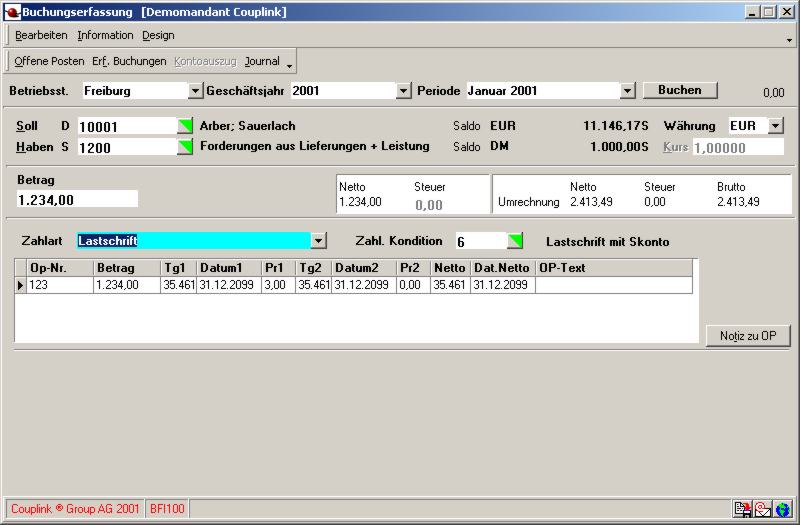This screenshot has width=800, height=525.
Task: Click the OP-Text cell of row 123
Action: coord(613,286)
